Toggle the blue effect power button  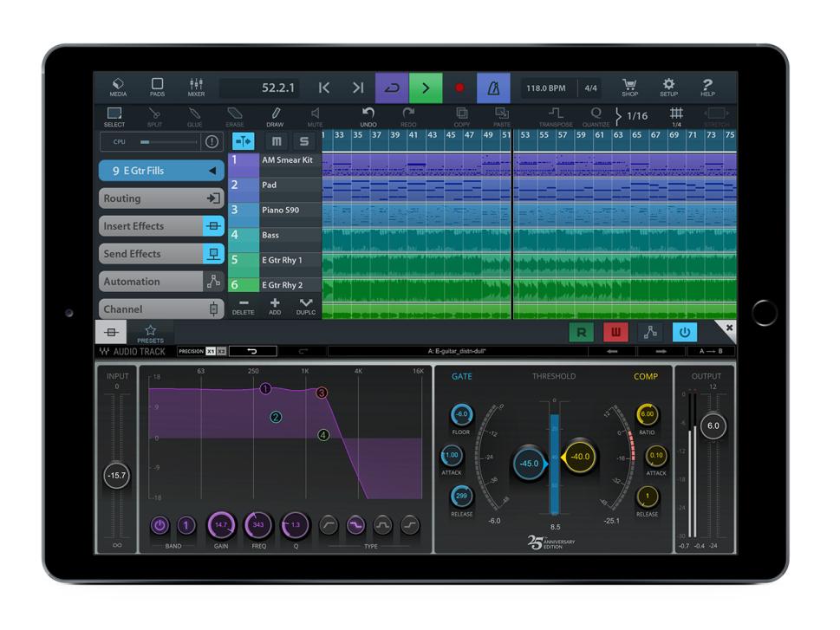point(684,333)
